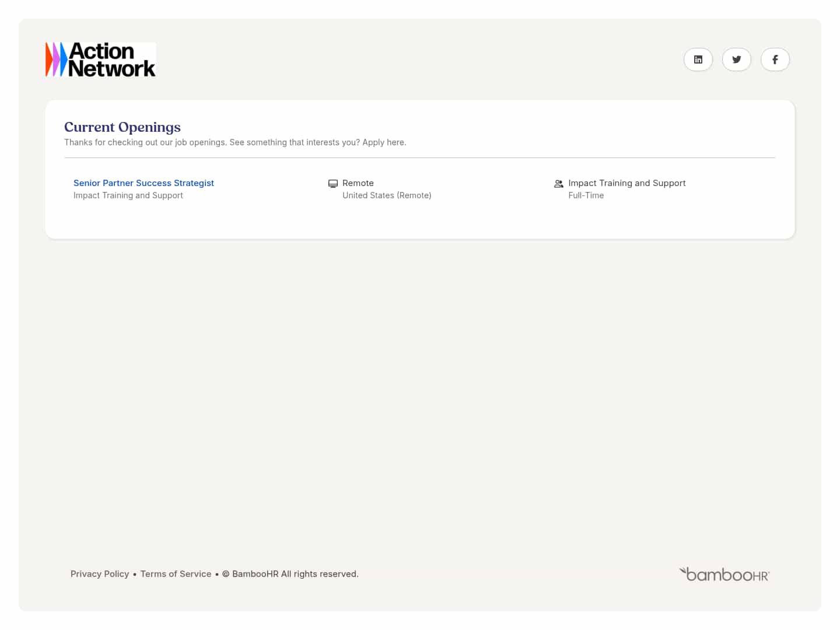The width and height of the screenshot is (840, 630).
Task: Click the BambooHR logo in footer
Action: (724, 574)
